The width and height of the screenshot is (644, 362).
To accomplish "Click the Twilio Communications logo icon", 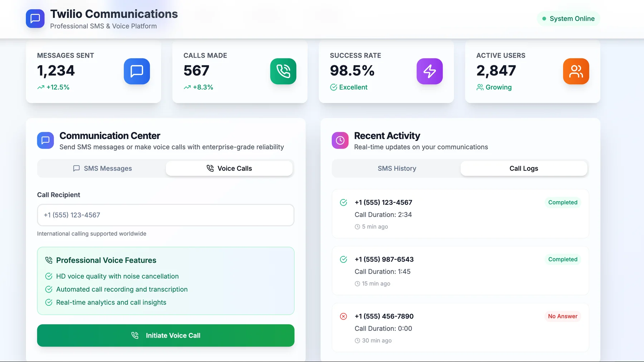I will point(35,19).
